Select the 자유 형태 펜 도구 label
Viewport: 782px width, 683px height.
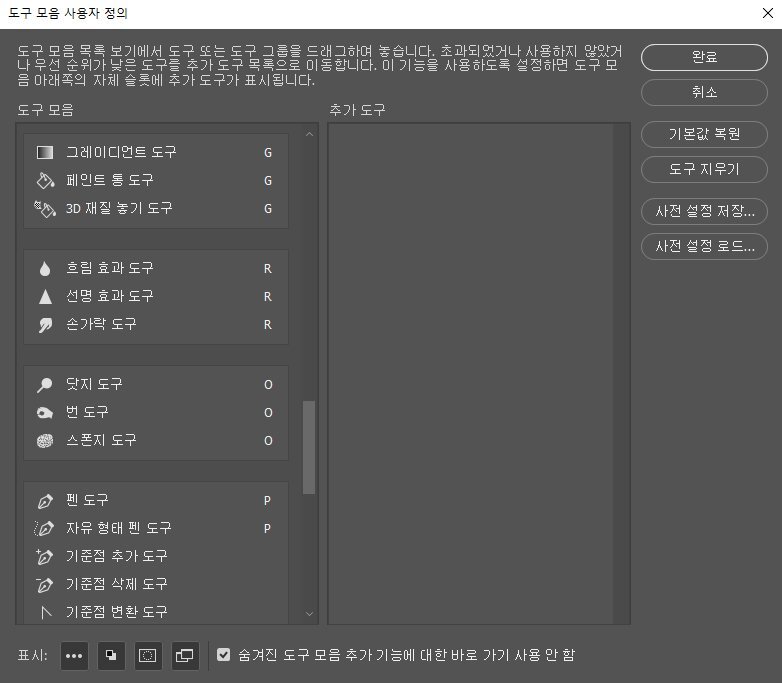(x=119, y=528)
